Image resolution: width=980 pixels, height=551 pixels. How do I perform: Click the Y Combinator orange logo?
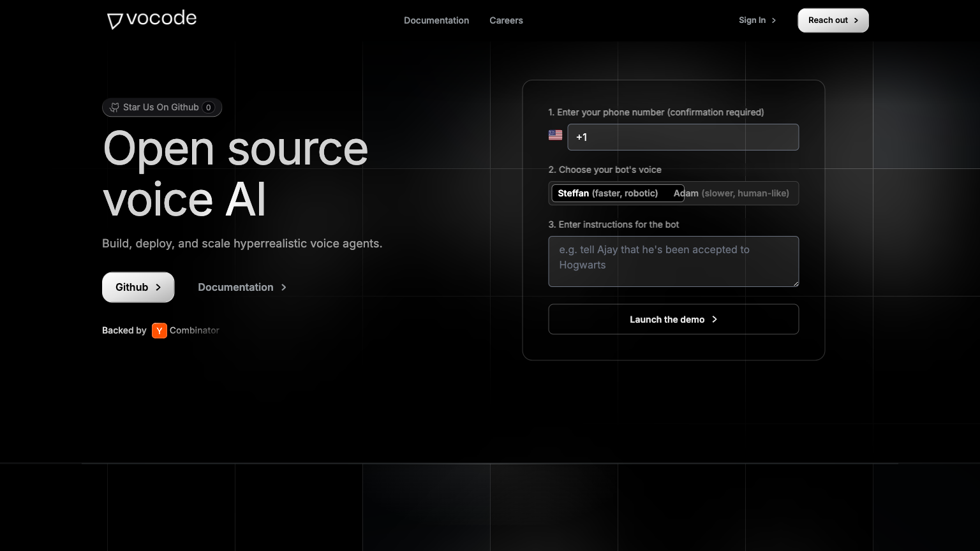click(x=160, y=330)
